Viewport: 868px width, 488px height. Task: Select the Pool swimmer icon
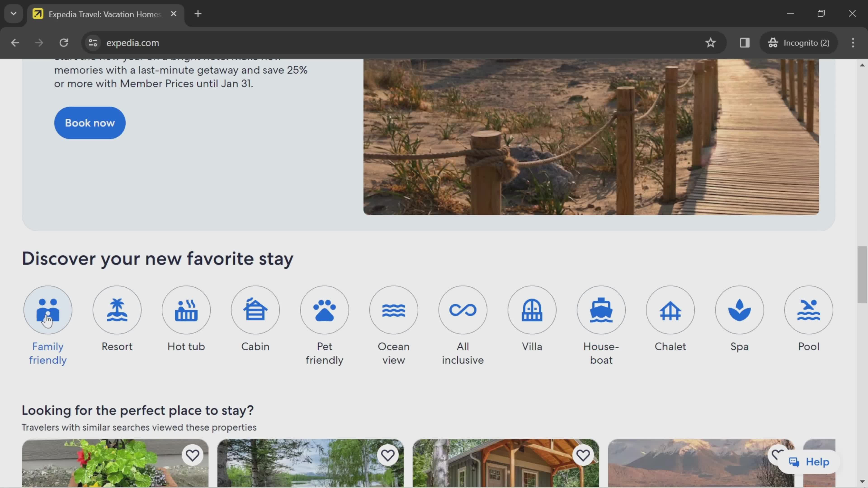[809, 310]
